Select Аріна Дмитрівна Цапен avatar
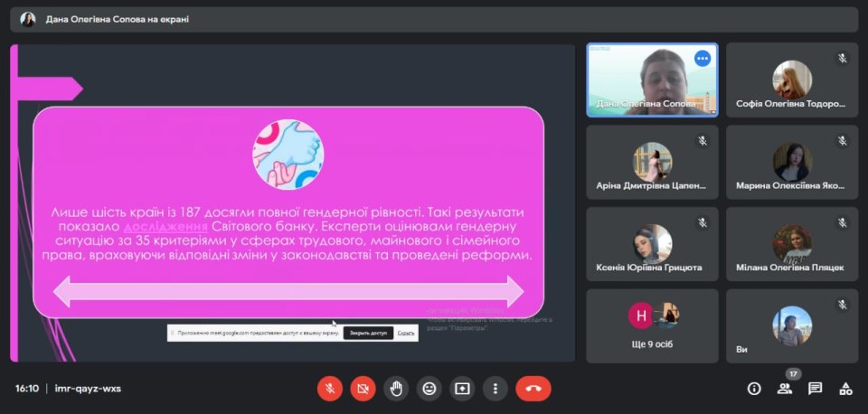 click(x=653, y=162)
